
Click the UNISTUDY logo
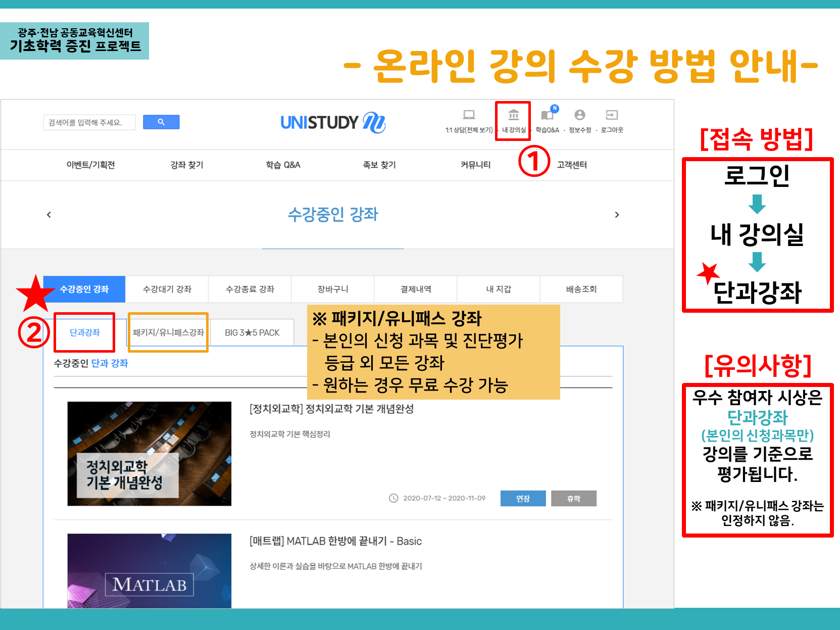332,122
